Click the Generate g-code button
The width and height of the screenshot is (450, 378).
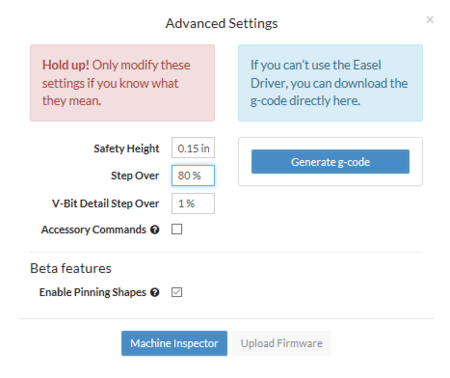(330, 162)
